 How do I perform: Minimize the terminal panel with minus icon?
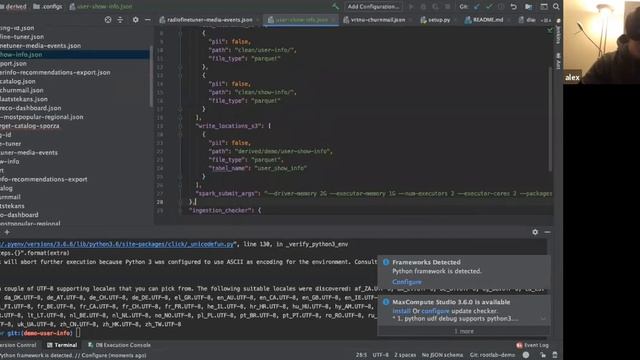(x=547, y=232)
